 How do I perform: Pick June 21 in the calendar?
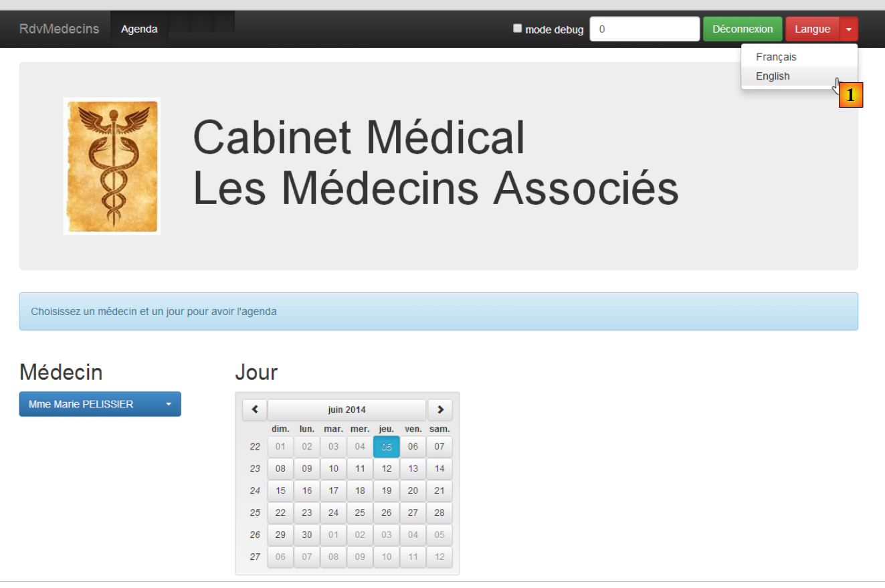(439, 491)
